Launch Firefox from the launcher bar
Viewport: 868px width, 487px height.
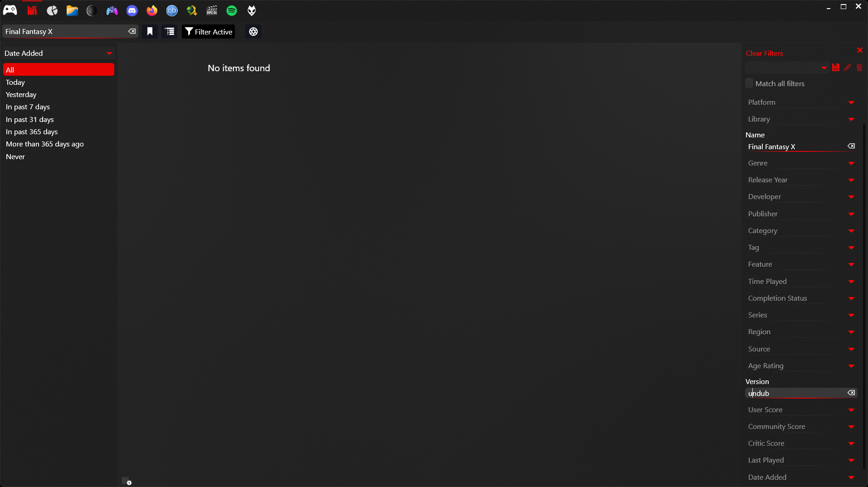point(152,10)
